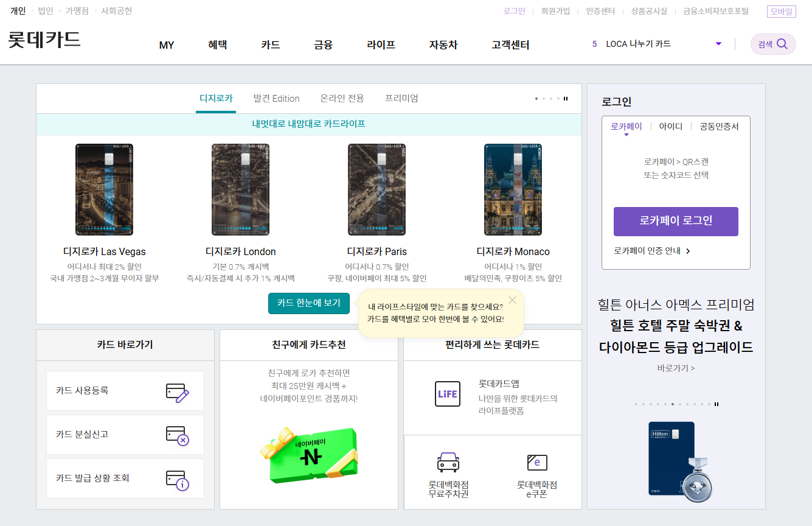Open the 금융 menu

coord(324,44)
